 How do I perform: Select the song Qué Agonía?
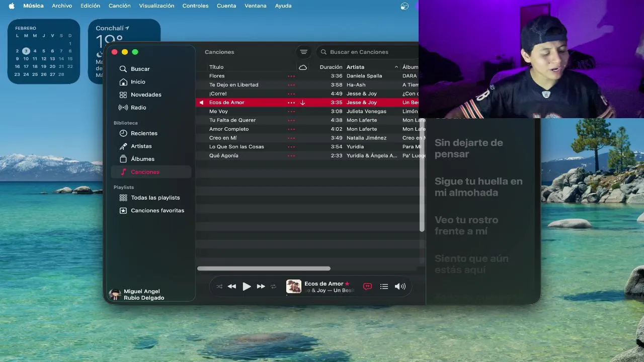click(224, 156)
